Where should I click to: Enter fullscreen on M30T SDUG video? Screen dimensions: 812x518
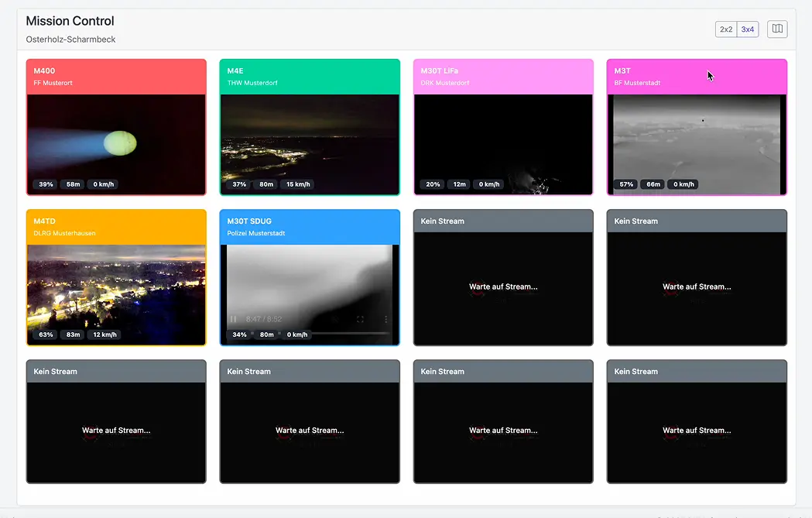(x=360, y=319)
